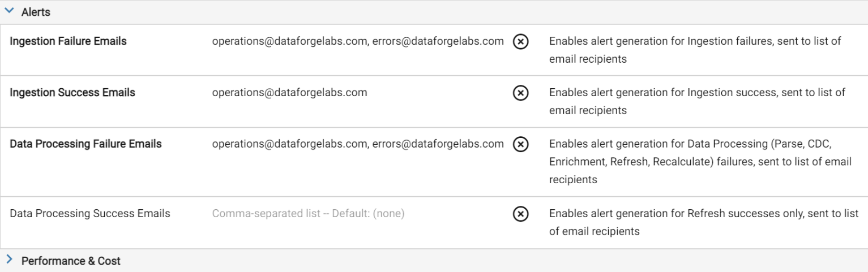
Task: Click the Parse, CDC, Enrichment failures description
Action: (x=700, y=162)
